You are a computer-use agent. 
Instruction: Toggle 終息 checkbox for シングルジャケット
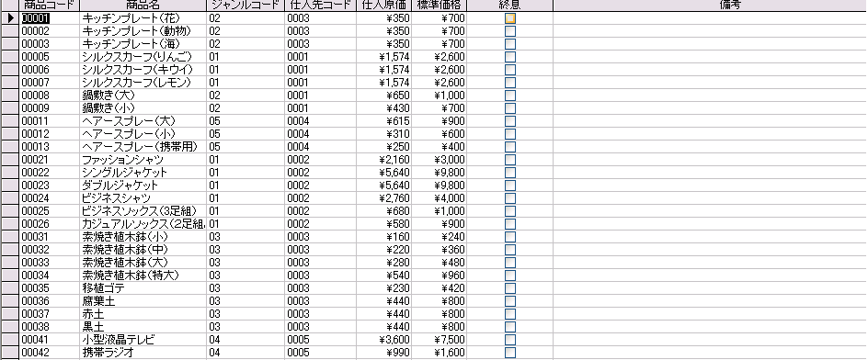click(509, 172)
